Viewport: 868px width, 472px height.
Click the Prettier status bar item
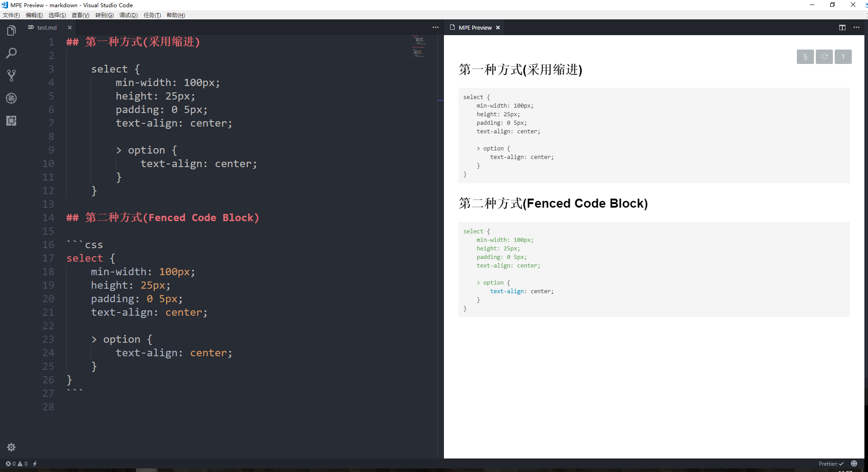tap(831, 464)
